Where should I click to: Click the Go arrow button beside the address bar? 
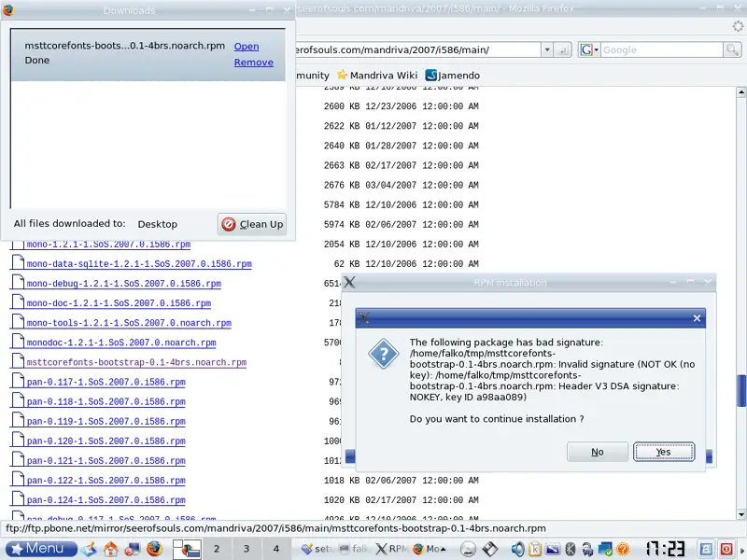[563, 49]
